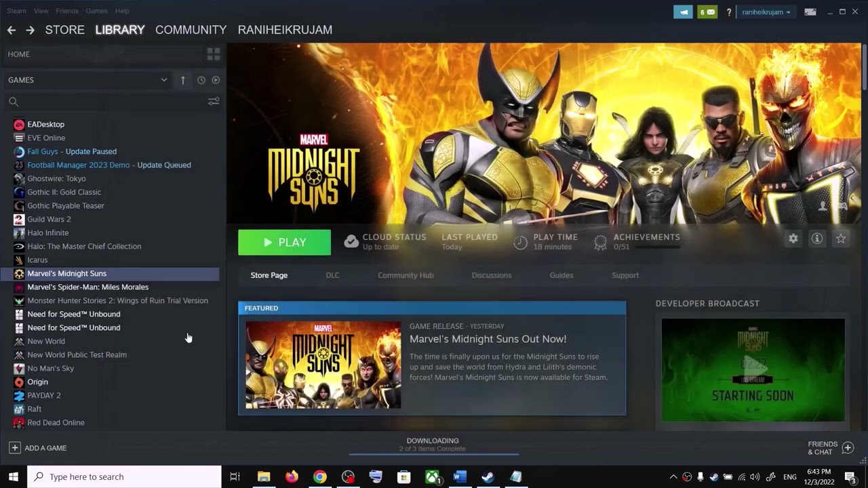Click the download progress bar

434,455
